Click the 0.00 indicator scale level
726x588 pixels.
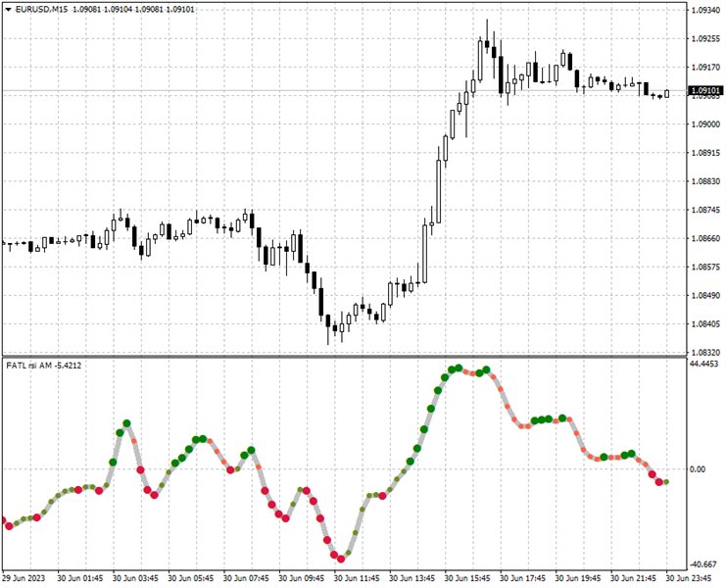[698, 469]
